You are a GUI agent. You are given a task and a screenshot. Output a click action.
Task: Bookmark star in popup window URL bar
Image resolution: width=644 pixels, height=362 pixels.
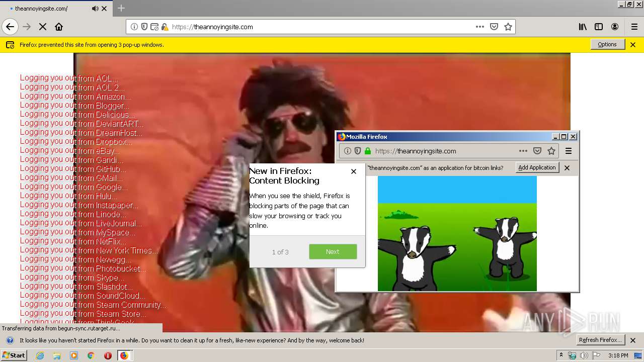tap(551, 151)
